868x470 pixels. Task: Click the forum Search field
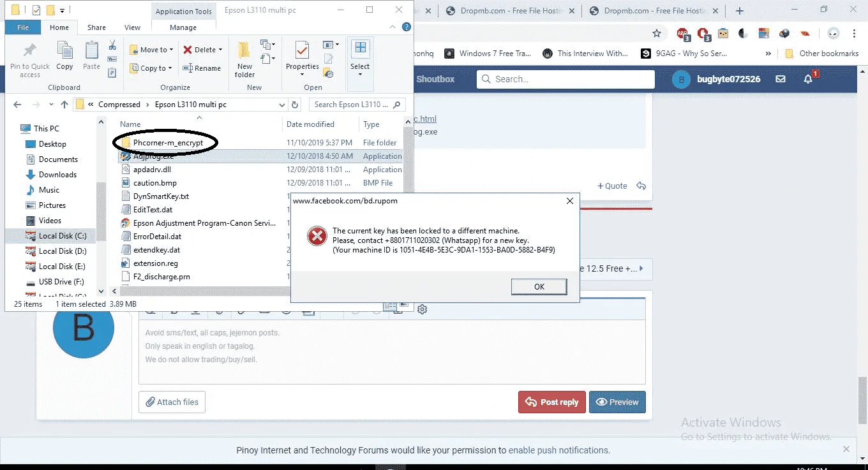coord(565,79)
